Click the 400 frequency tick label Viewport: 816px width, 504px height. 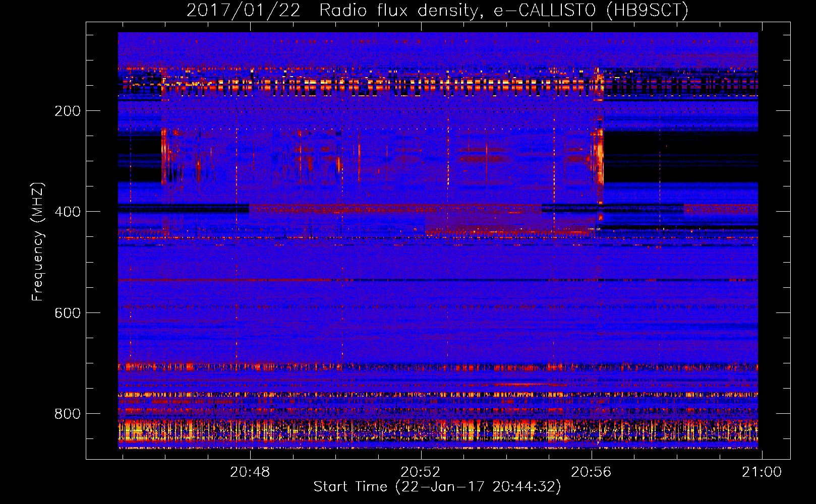(68, 212)
